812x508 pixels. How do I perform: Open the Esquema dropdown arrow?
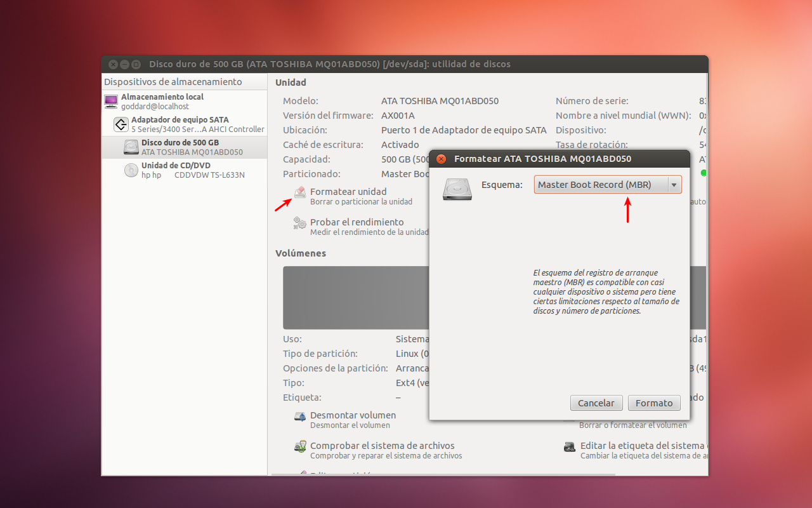(674, 185)
